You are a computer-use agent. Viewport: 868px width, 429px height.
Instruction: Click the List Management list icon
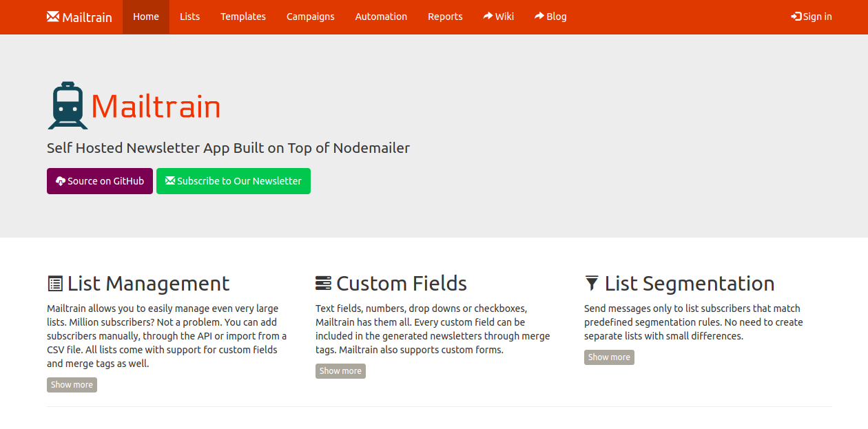coord(55,284)
